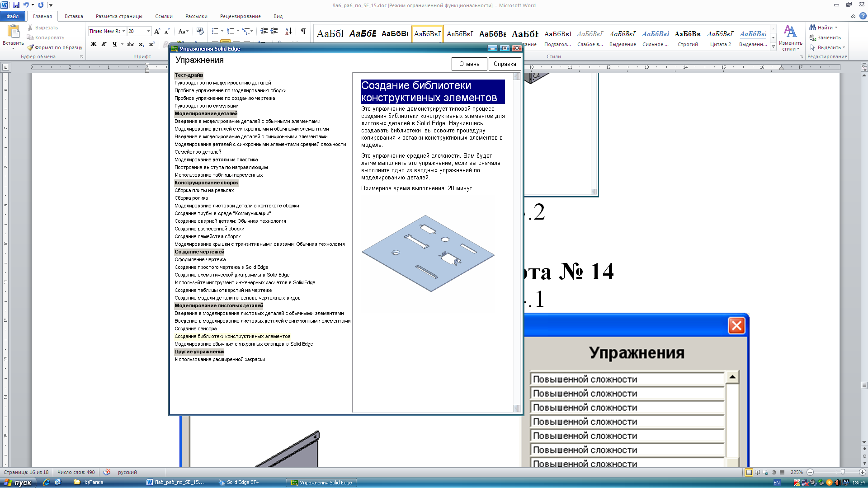The height and width of the screenshot is (488, 868).
Task: Toggle strikethrough formatting
Action: 131,44
